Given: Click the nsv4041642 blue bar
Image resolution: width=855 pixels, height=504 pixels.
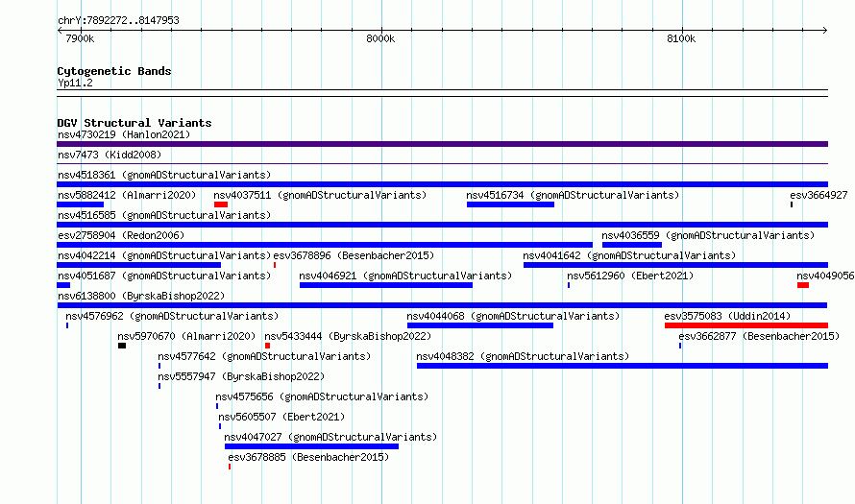Looking at the screenshot, I should (675, 265).
